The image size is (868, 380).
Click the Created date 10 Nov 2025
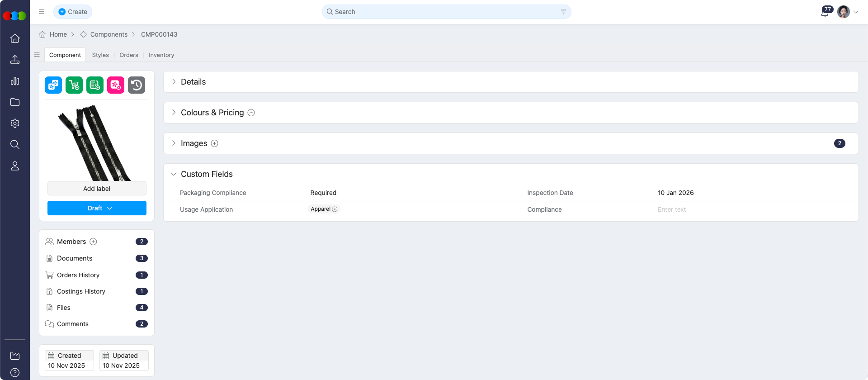pyautogui.click(x=66, y=366)
